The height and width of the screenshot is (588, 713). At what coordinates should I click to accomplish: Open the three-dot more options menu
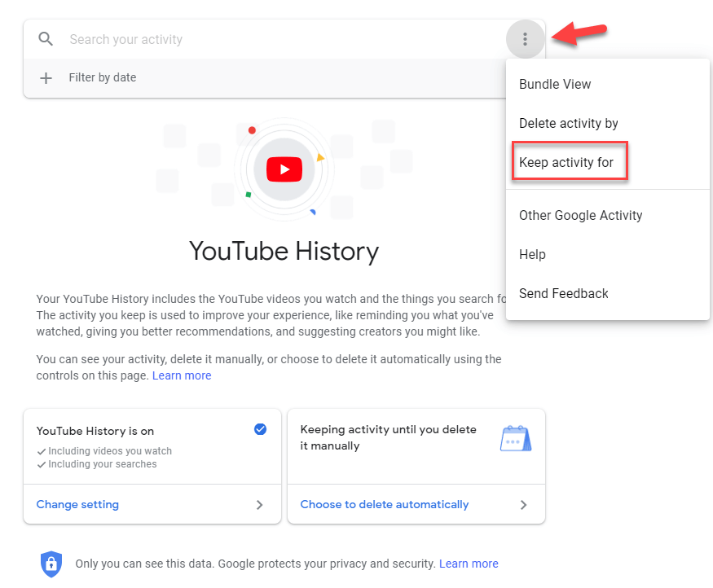point(526,39)
